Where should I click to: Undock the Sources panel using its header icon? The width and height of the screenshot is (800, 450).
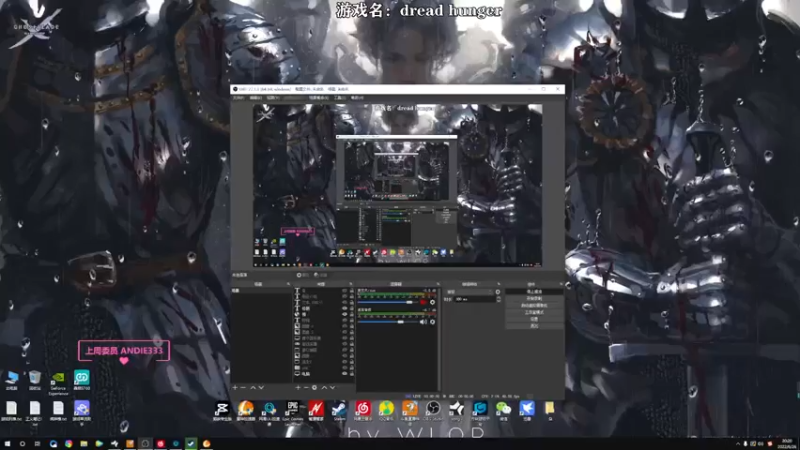point(351,284)
